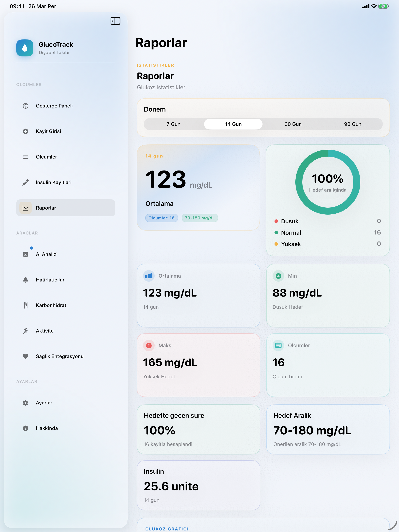The width and height of the screenshot is (399, 532).
Task: Click the GLUKOZ GRAFIGI section heading
Action: (x=167, y=529)
